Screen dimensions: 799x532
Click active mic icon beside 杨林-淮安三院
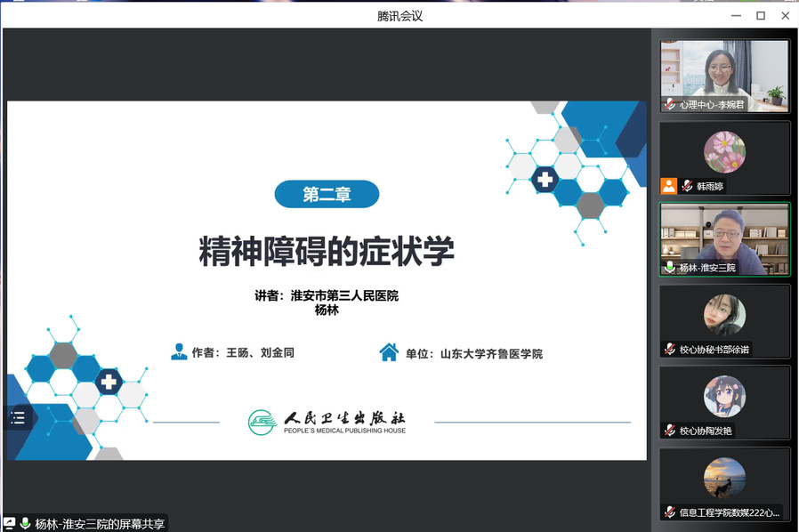pyautogui.click(x=670, y=267)
